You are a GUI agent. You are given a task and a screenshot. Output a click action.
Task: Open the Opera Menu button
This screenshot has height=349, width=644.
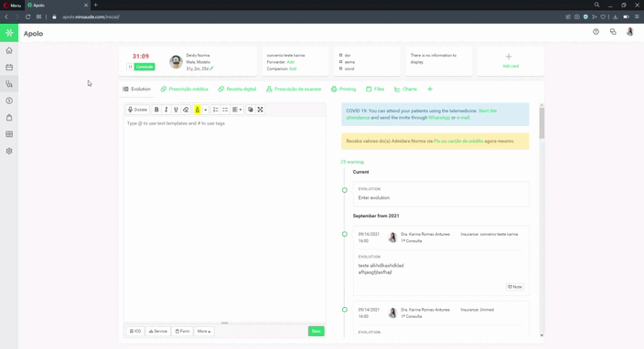pos(12,5)
